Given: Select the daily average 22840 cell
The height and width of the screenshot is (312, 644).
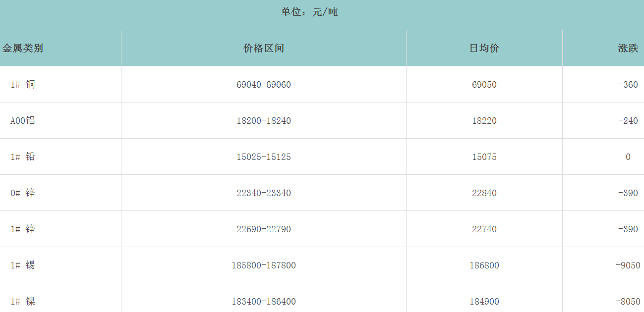Looking at the screenshot, I should click(x=484, y=193).
